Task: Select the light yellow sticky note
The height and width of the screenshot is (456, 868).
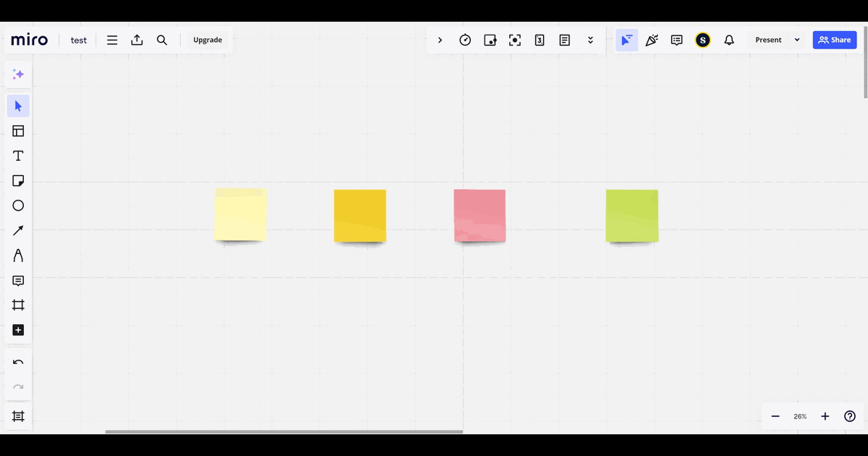Action: click(241, 214)
